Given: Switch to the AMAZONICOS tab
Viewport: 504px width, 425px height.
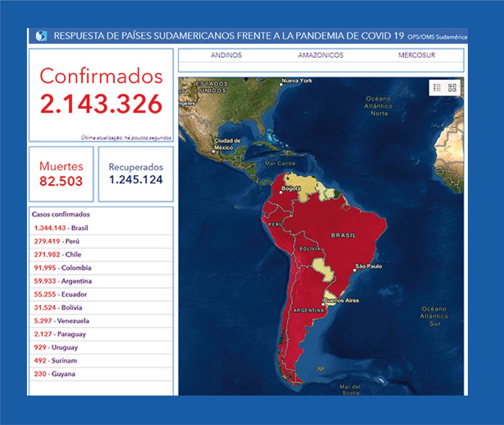Looking at the screenshot, I should point(320,55).
